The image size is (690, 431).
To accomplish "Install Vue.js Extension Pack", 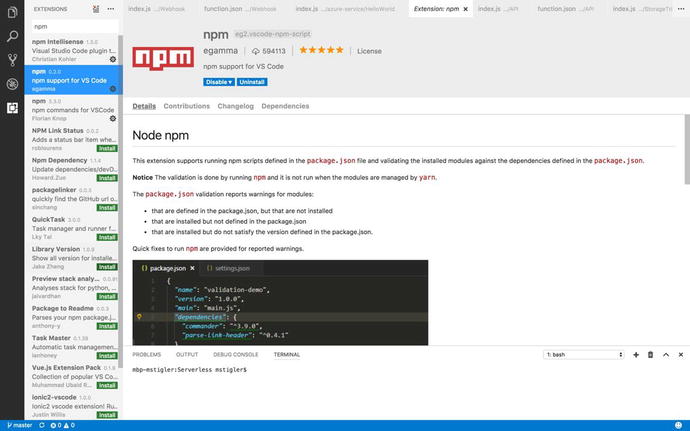I will pos(107,385).
